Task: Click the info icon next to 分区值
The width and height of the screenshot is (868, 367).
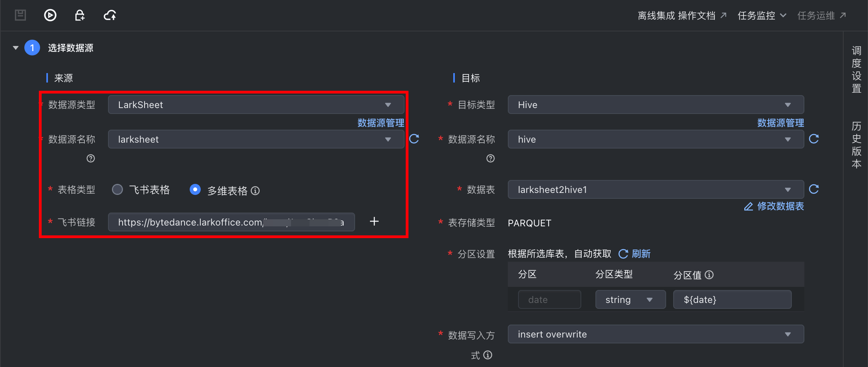Action: pyautogui.click(x=709, y=275)
